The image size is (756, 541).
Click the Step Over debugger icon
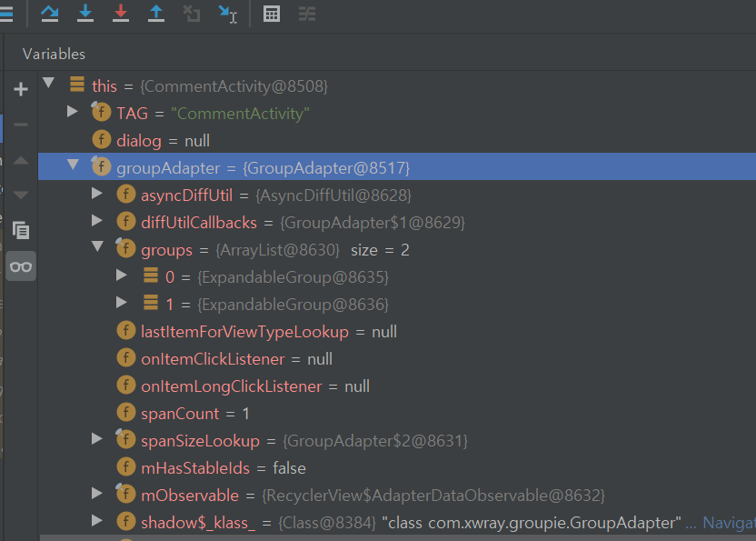[x=50, y=14]
